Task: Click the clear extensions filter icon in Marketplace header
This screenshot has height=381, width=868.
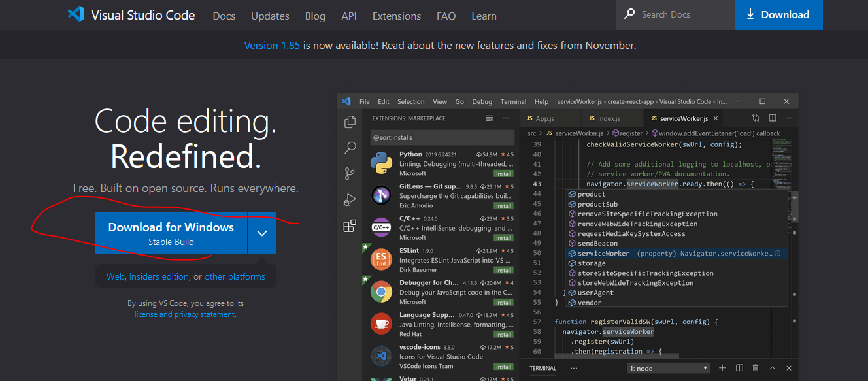Action: (489, 118)
